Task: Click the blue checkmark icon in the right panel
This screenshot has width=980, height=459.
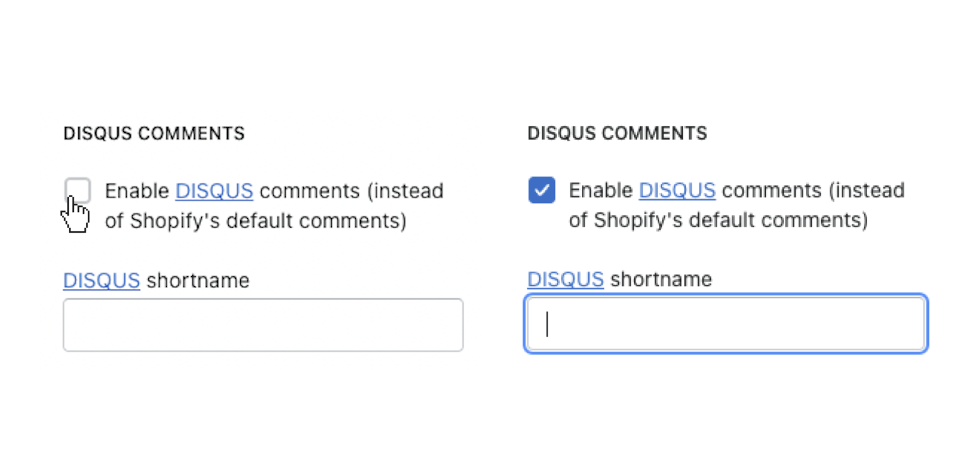Action: 541,190
